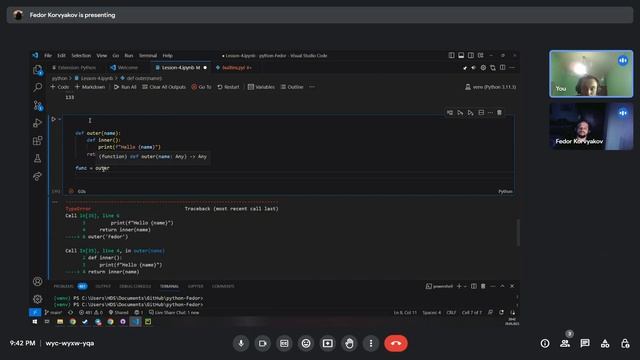Click Restart kernel button
Image resolution: width=640 pixels, height=360 pixels.
click(x=228, y=87)
